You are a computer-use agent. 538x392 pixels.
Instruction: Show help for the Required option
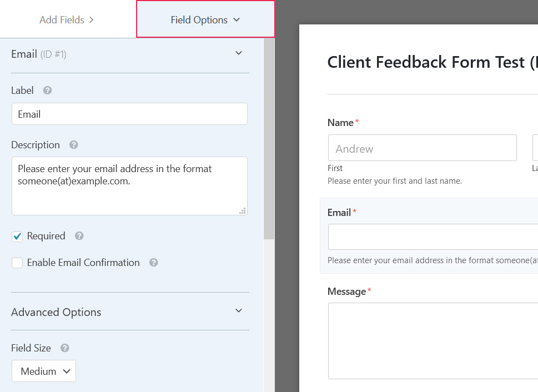79,236
